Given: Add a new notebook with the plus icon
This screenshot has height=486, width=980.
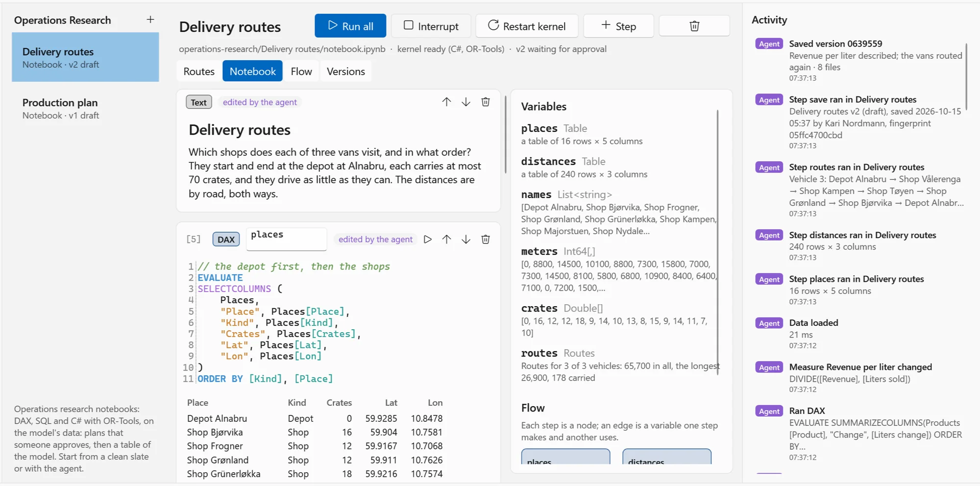Looking at the screenshot, I should click(150, 20).
